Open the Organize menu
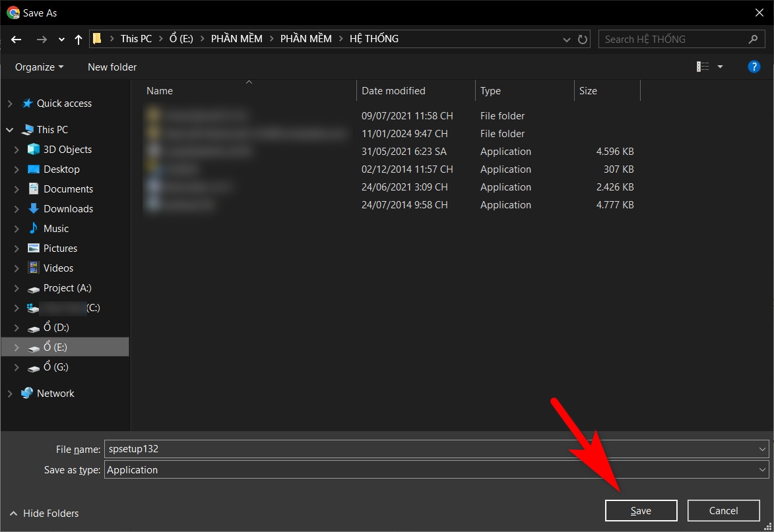The height and width of the screenshot is (532, 774). [x=39, y=67]
